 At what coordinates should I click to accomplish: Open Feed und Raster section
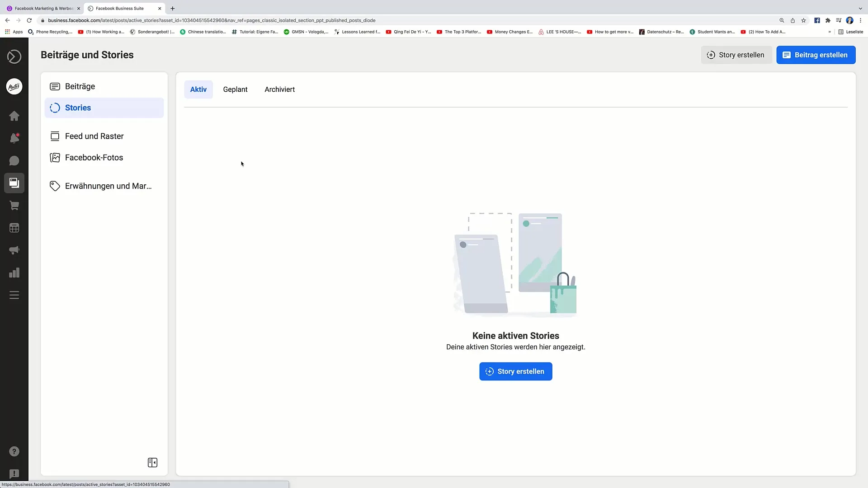pos(94,136)
